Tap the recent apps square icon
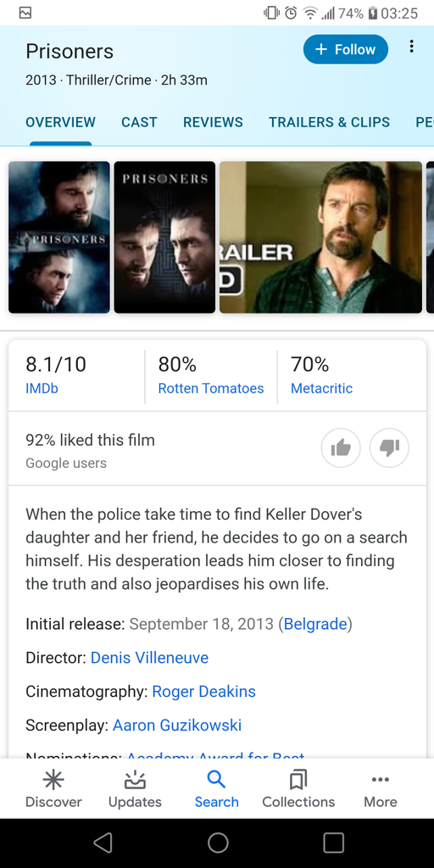 point(333,843)
